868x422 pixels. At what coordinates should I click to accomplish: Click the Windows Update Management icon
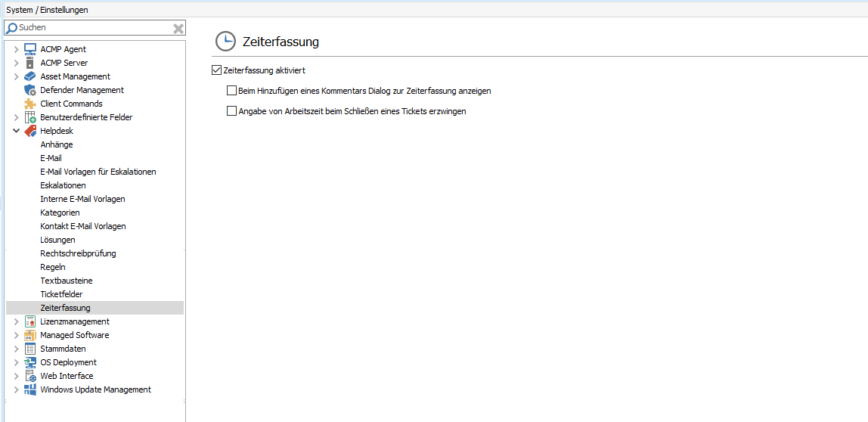point(30,390)
